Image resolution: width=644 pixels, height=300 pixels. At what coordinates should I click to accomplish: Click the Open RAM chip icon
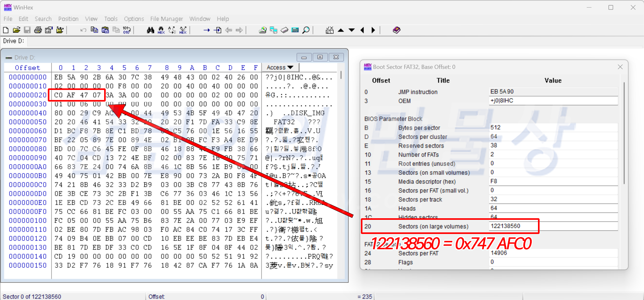(284, 30)
